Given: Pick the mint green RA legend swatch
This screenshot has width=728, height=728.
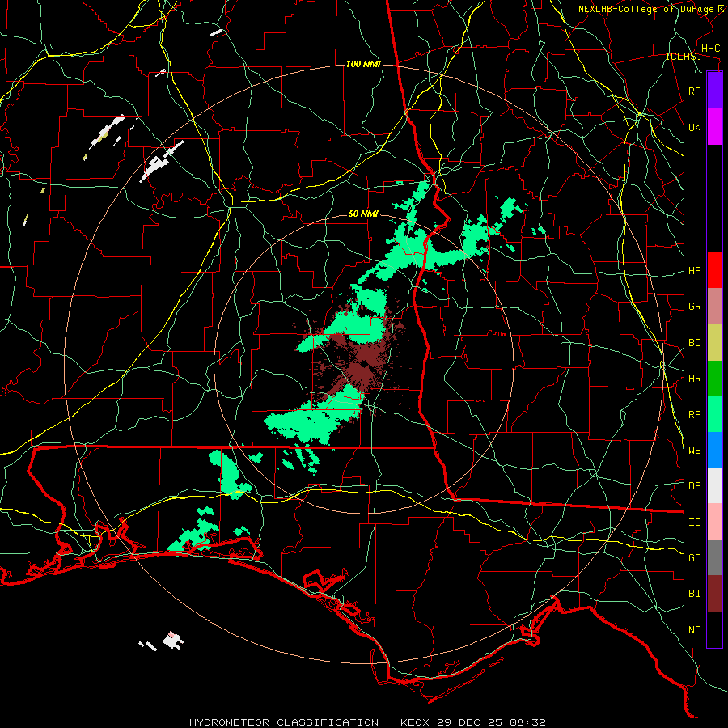Looking at the screenshot, I should (714, 414).
